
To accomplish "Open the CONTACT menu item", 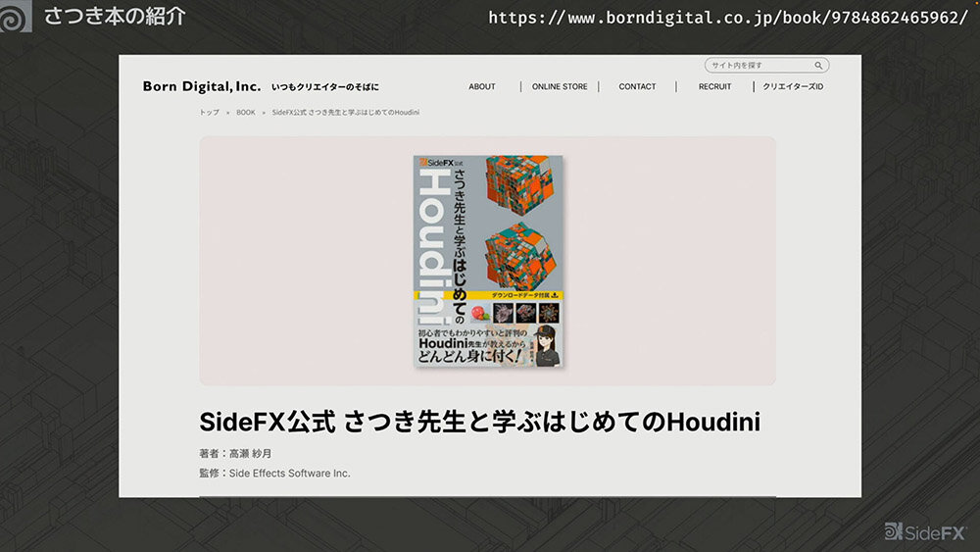I will coord(637,87).
